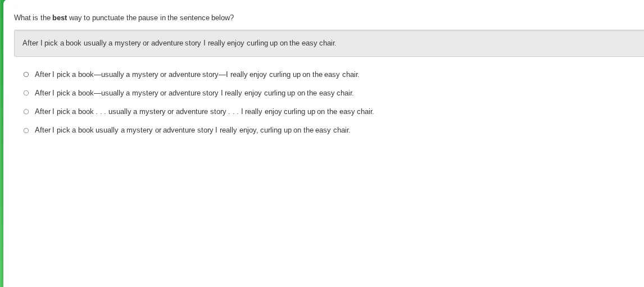Select the radio button for the two-dash answer
This screenshot has width=644, height=287.
(x=26, y=75)
